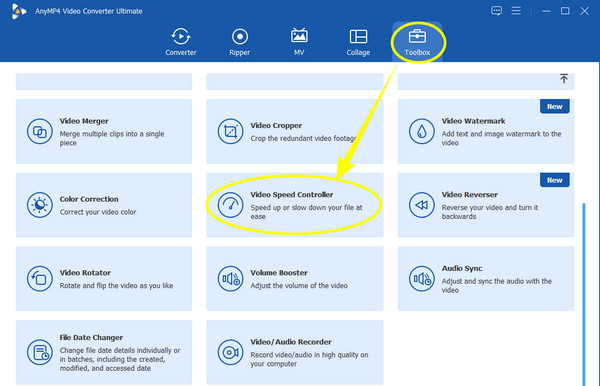The width and height of the screenshot is (600, 386).
Task: Click text 'Add text and image watermark to the video'
Action: [x=501, y=138]
